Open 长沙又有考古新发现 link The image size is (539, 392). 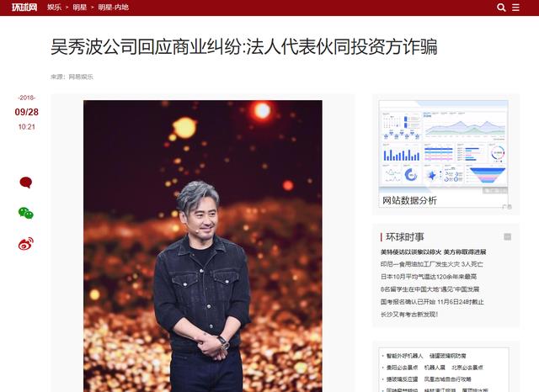[409, 314]
